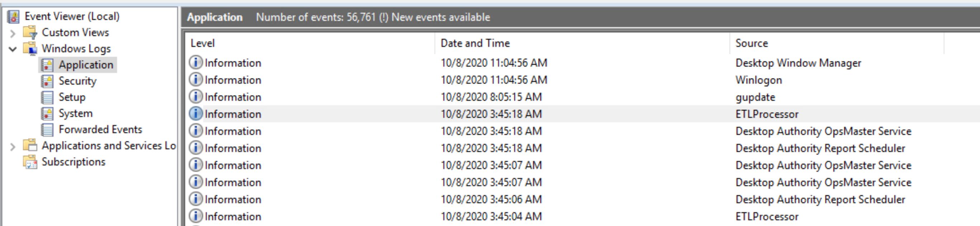Click the System log icon

(x=47, y=114)
